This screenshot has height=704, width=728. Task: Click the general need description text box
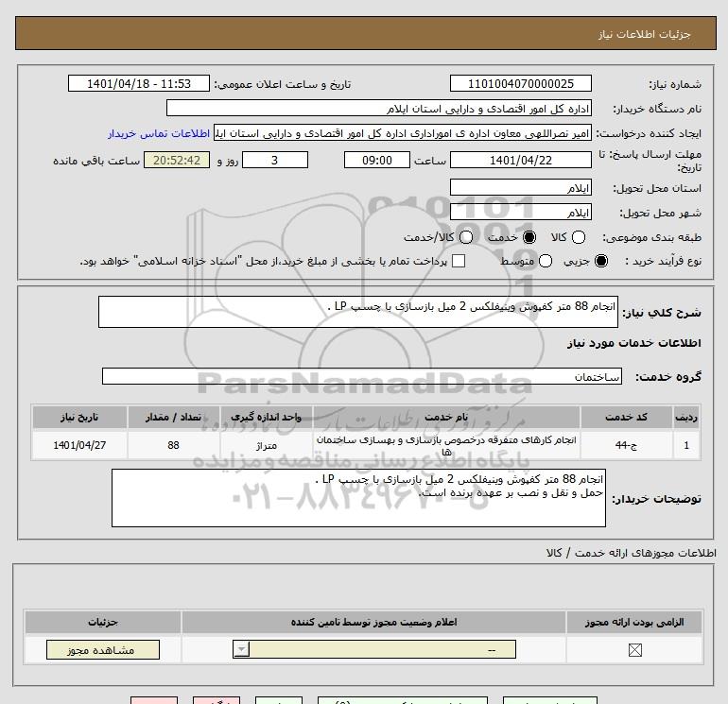(x=358, y=312)
